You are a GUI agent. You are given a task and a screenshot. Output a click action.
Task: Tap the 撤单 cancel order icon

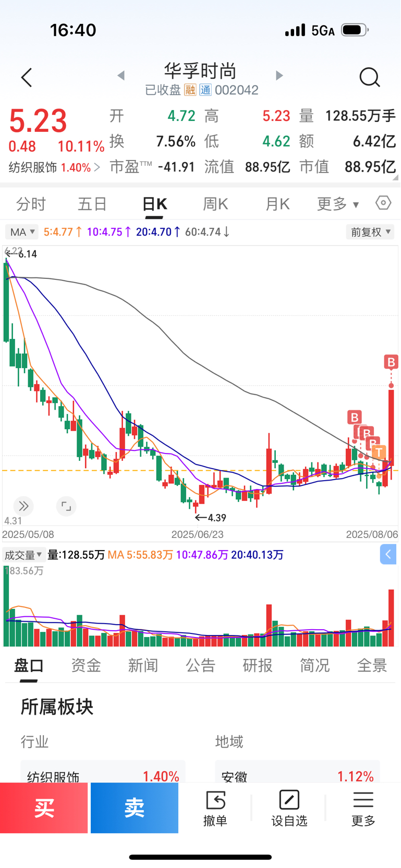pos(215,808)
